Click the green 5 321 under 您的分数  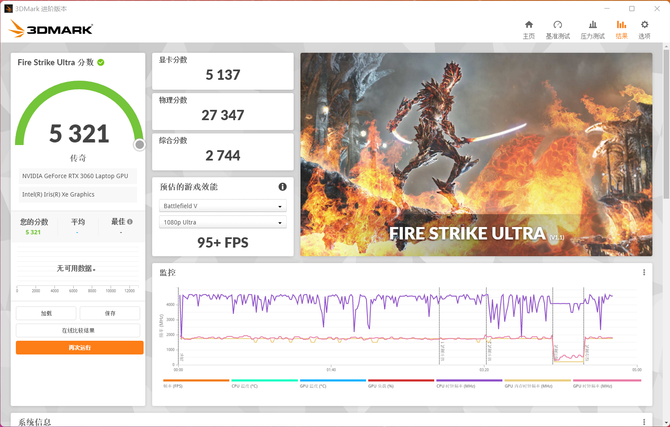point(33,232)
